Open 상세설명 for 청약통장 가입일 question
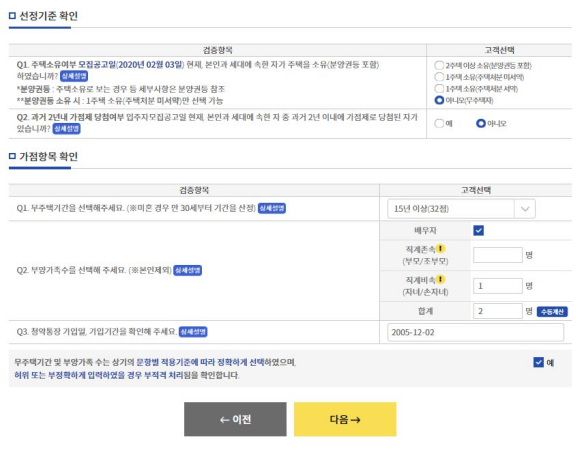584x450 pixels. 193,332
